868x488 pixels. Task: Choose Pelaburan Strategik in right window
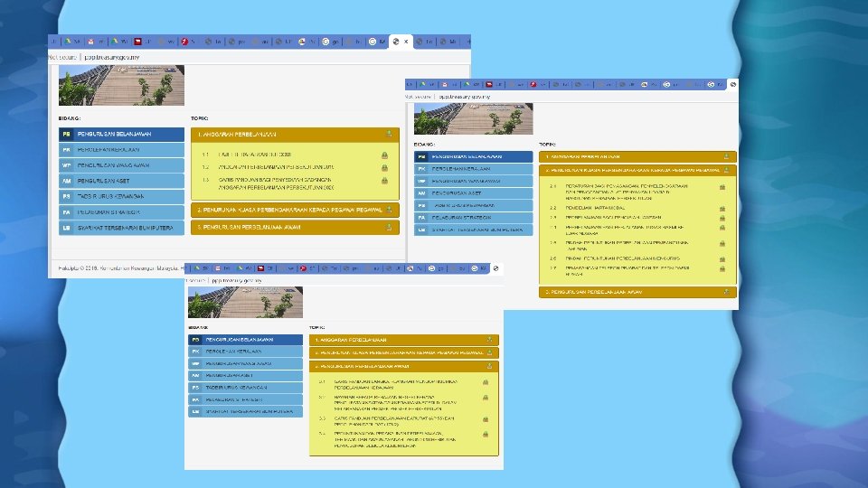click(473, 218)
